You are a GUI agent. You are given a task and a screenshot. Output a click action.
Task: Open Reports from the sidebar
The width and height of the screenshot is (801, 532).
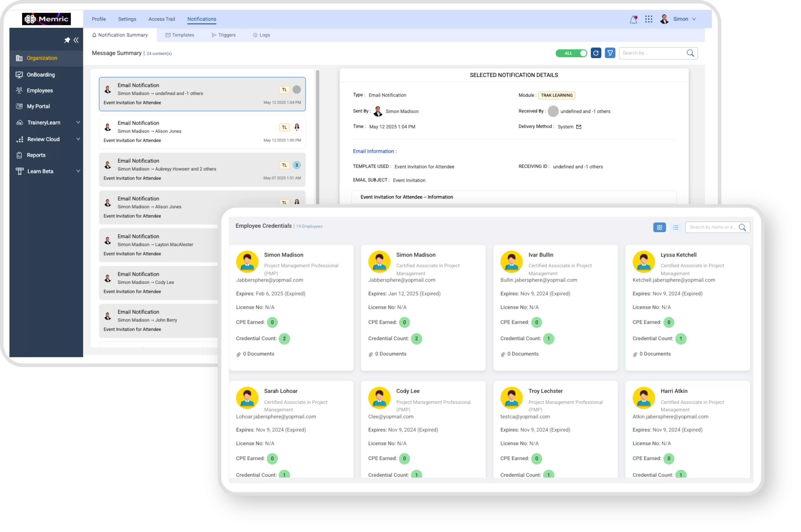36,155
